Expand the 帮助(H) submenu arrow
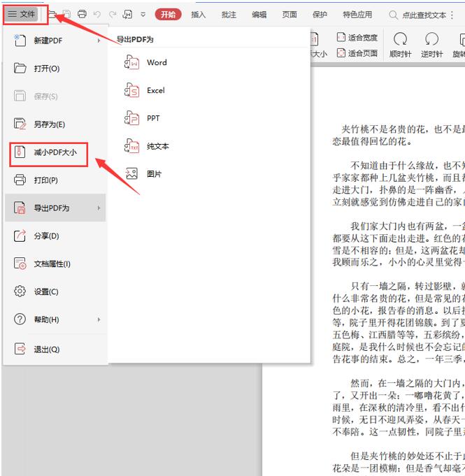This screenshot has height=476, width=465. coord(99,319)
